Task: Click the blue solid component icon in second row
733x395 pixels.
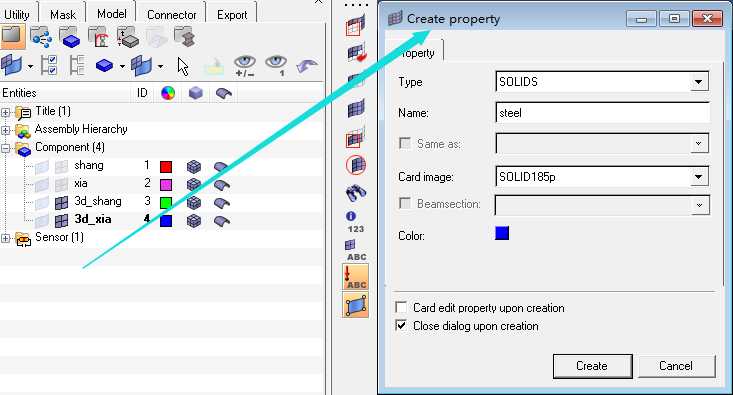Action: pyautogui.click(x=104, y=65)
